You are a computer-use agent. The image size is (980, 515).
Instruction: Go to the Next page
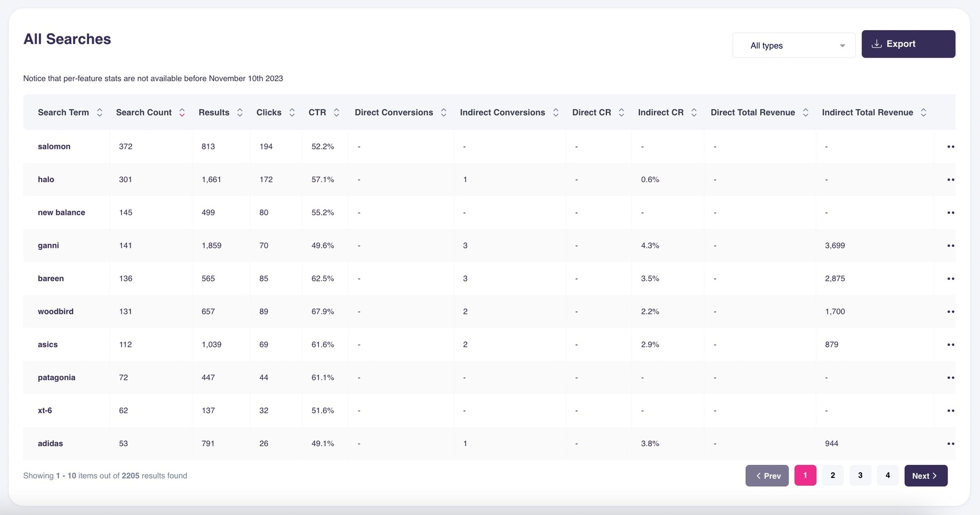coord(925,476)
